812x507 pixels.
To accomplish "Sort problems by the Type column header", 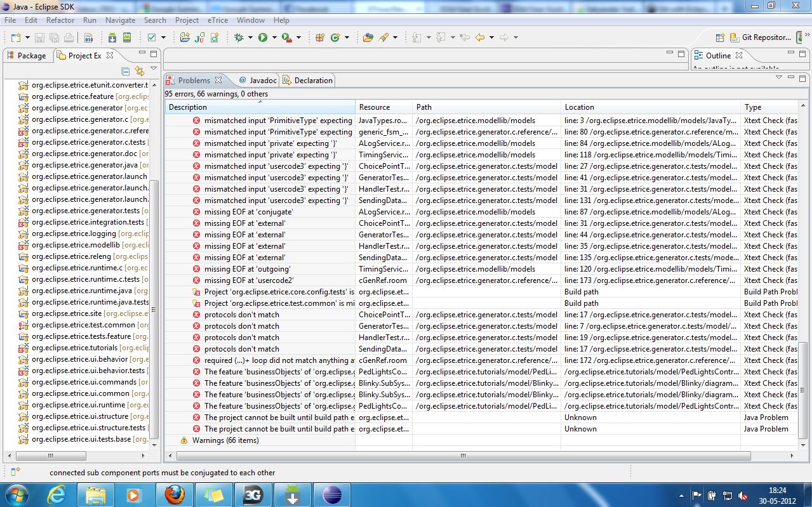I will point(769,107).
